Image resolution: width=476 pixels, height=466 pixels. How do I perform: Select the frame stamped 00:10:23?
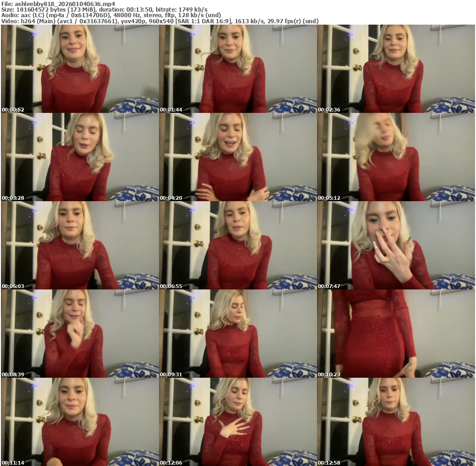[x=396, y=334]
